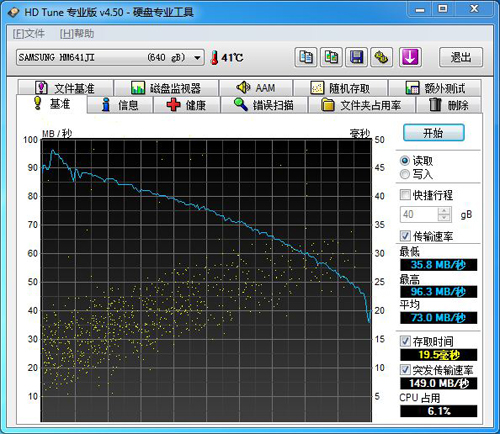Click the copy screenshot to clipboard icon
The height and width of the screenshot is (434, 500).
tap(331, 57)
